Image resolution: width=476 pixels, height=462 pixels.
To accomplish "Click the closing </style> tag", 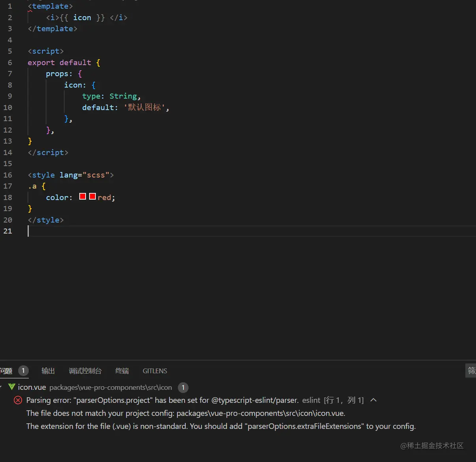I will 46,220.
